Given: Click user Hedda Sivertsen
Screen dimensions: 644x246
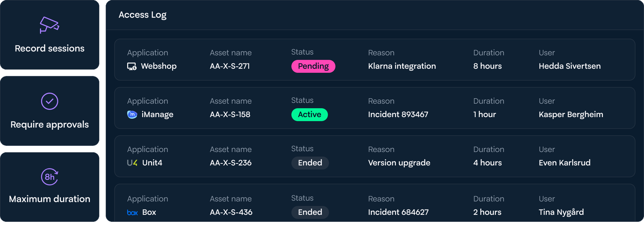Looking at the screenshot, I should tap(570, 66).
